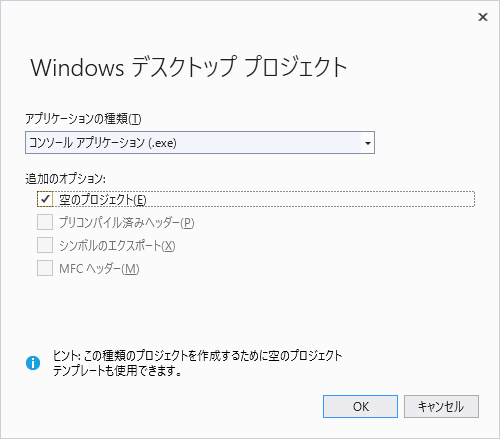Viewport: 500px width, 439px height.
Task: Click the 追加のオプション: section label
Action: (66, 179)
